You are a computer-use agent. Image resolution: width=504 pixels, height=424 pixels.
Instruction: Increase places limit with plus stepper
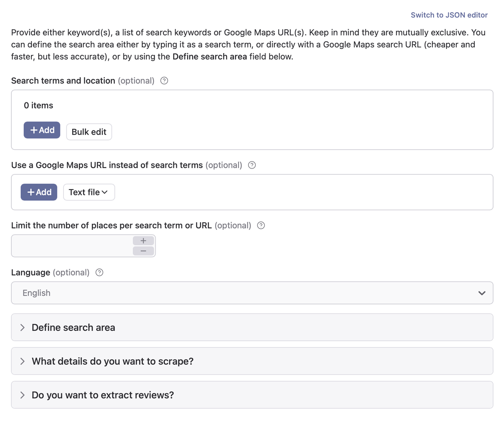pos(143,241)
